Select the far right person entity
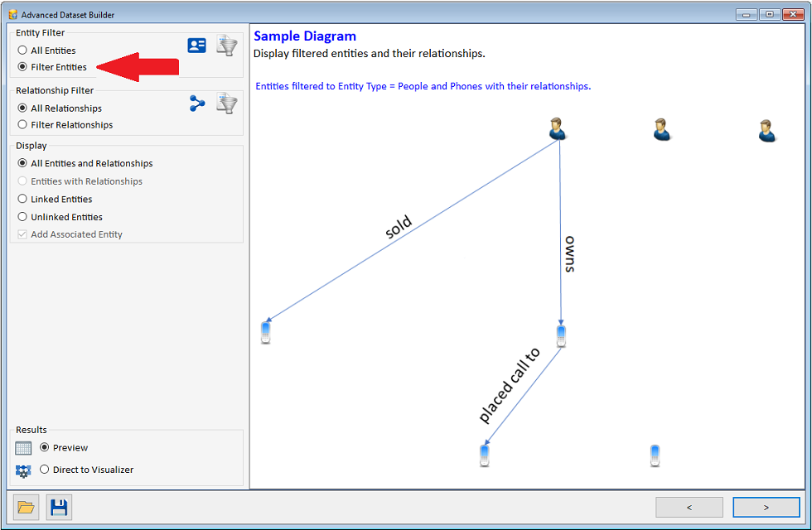 (766, 131)
